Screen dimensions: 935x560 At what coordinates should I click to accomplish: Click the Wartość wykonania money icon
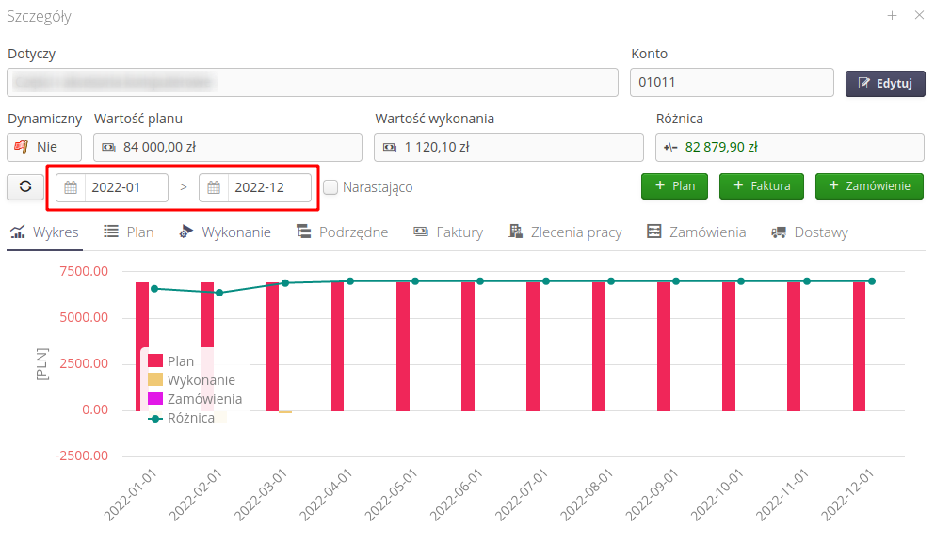tap(389, 147)
